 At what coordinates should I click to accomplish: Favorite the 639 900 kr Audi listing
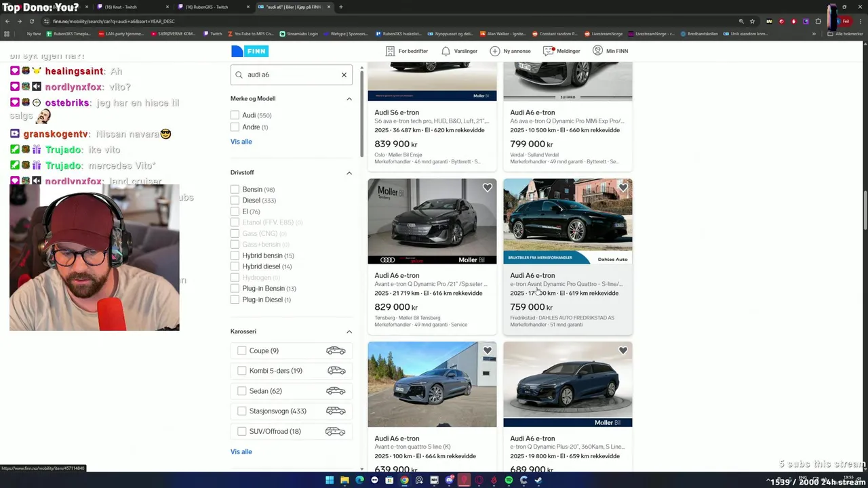point(487,350)
